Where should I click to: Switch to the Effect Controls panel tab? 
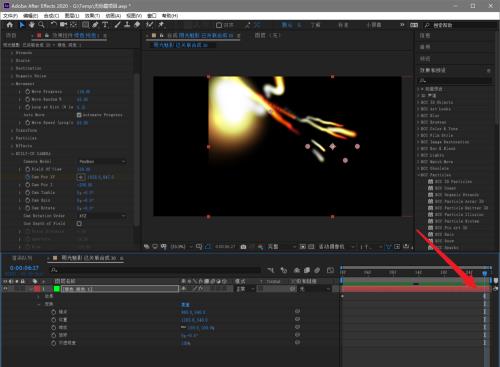point(74,35)
